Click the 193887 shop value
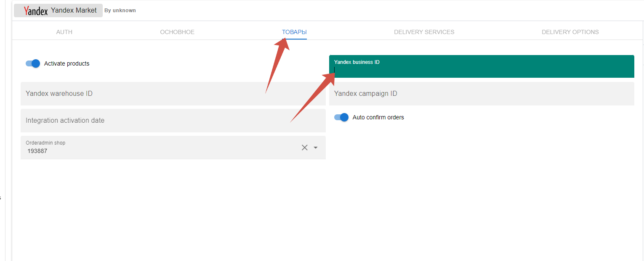Image resolution: width=644 pixels, height=261 pixels. (37, 151)
